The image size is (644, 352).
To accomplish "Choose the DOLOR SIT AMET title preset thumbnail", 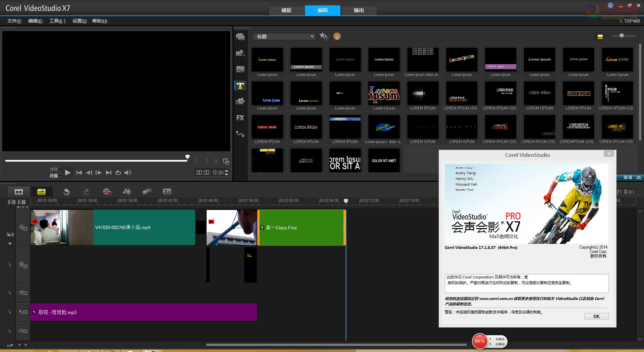I will 384,161.
